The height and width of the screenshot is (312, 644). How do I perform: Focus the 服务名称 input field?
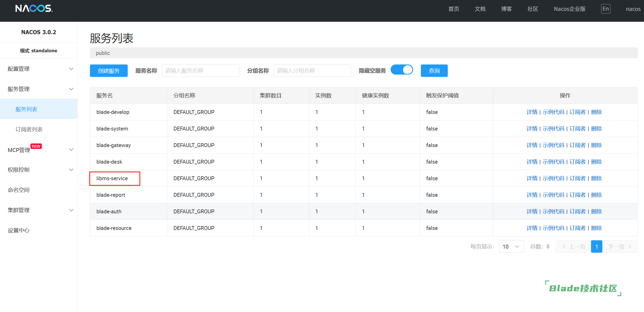(200, 71)
